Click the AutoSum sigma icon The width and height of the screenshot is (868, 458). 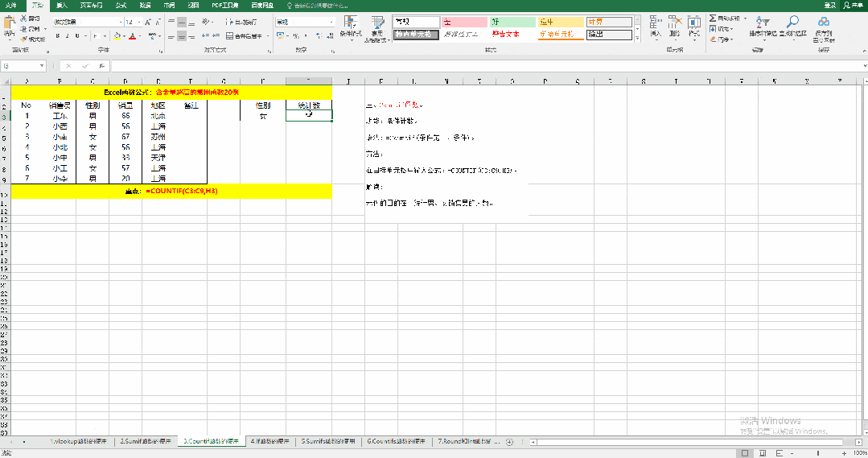tap(713, 19)
